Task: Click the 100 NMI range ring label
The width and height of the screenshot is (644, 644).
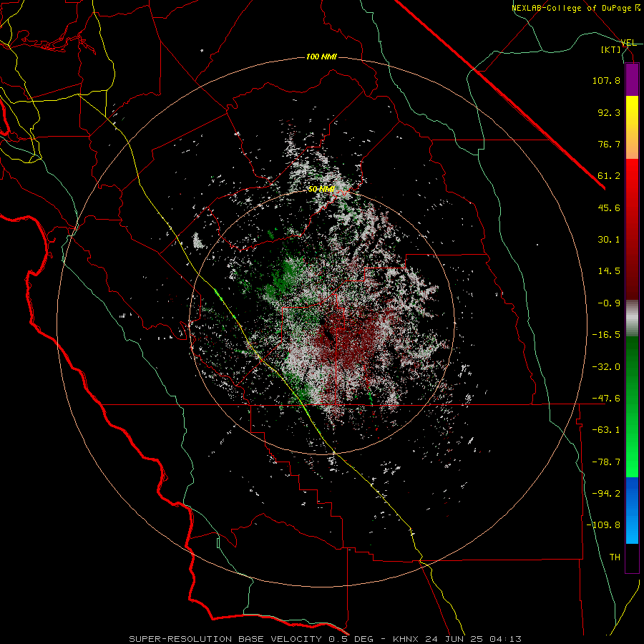Action: 321,57
